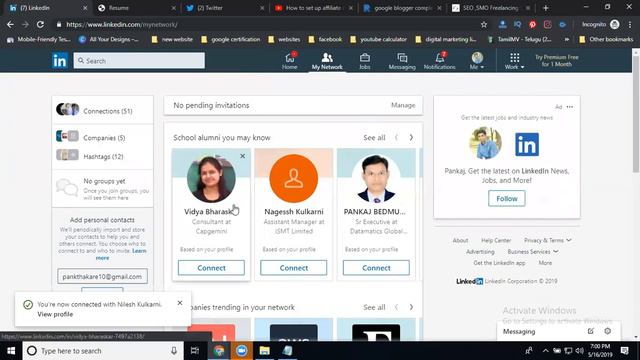The width and height of the screenshot is (640, 360).
Task: Connect with PANKAJ BEDMU...
Action: (x=376, y=268)
